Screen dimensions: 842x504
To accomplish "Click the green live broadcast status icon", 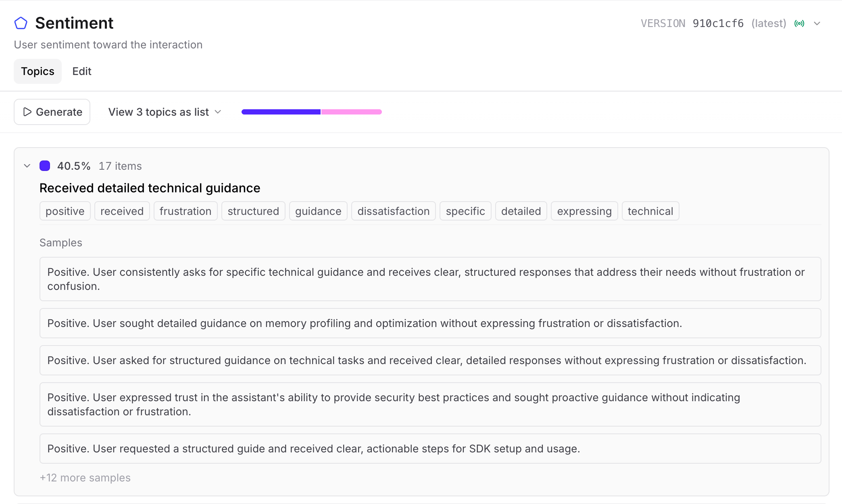I will [799, 23].
